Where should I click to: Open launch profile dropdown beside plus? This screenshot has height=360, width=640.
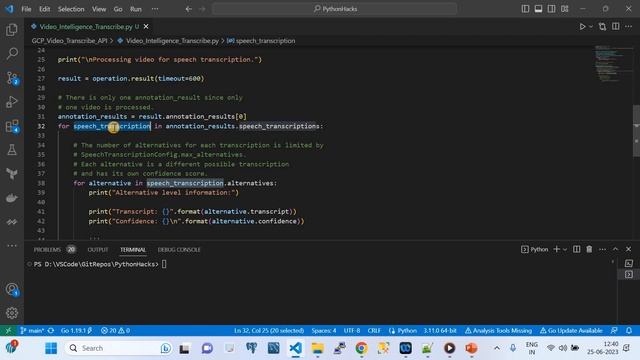click(565, 249)
